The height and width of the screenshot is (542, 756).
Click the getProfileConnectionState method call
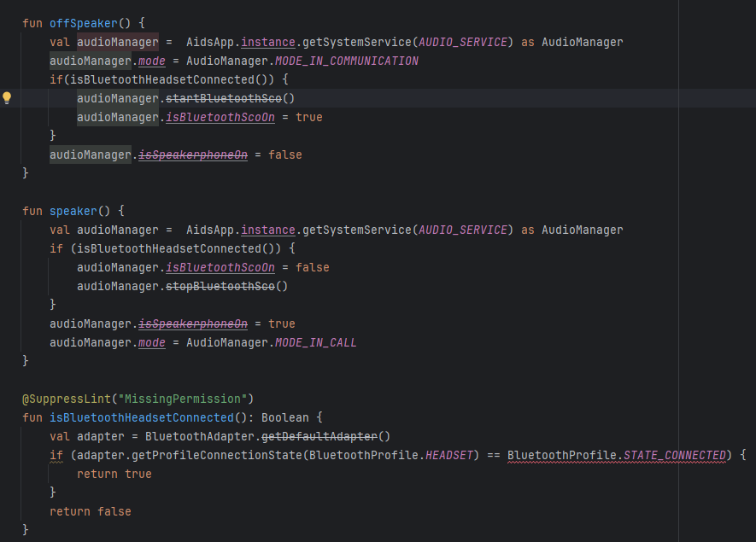click(x=217, y=455)
